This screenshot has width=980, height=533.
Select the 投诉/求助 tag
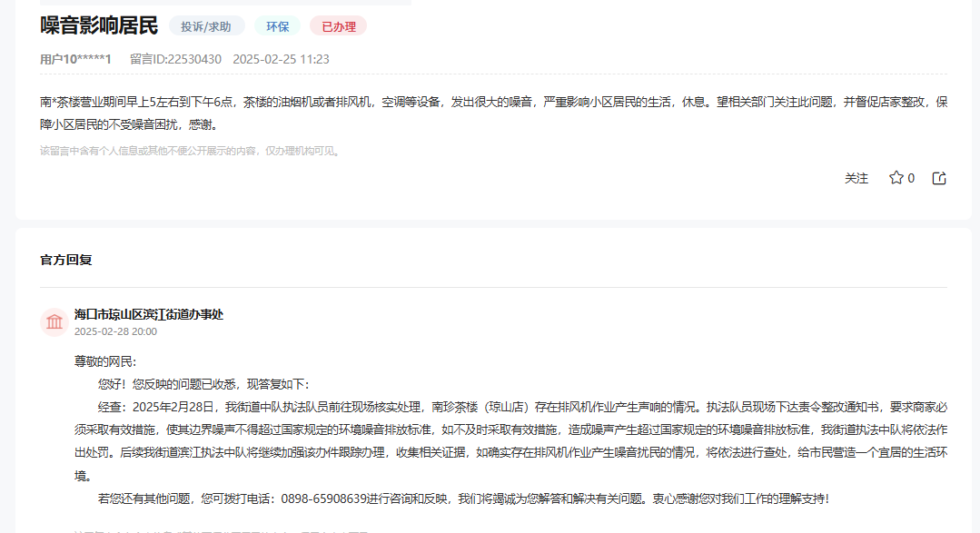(206, 26)
